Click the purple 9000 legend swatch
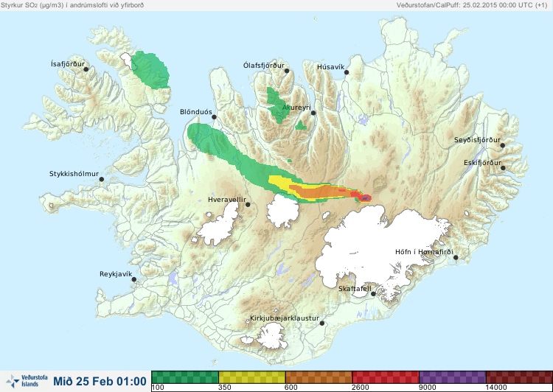This screenshot has height=392, width=553. coord(453,377)
